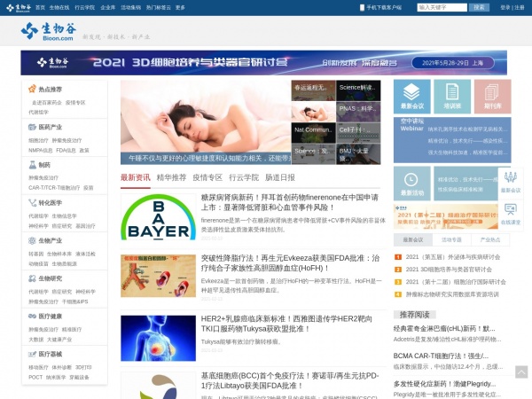Viewport: 532px width, 399px height.
Task: Click the Bioon logo in the top navigation bar
Action: coord(19,7)
